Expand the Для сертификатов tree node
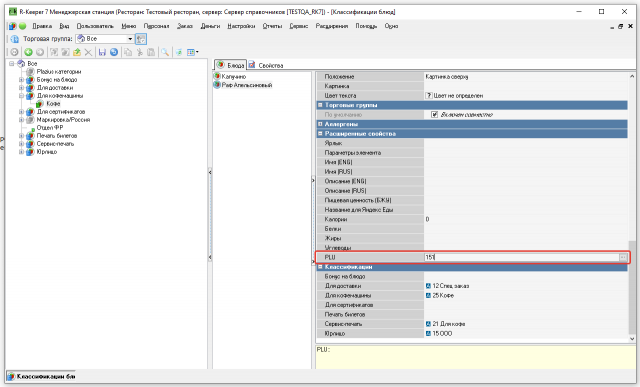Viewport: 640px width, 387px height. coord(22,111)
